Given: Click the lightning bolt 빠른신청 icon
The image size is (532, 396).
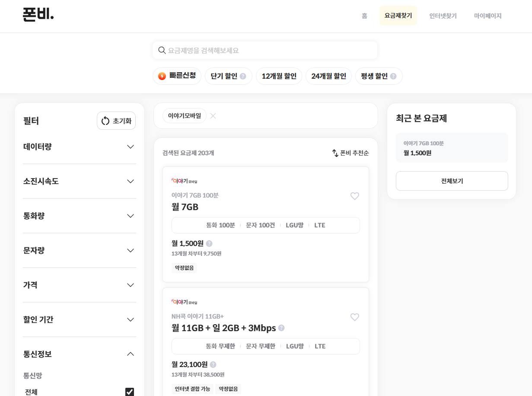Looking at the screenshot, I should point(162,76).
